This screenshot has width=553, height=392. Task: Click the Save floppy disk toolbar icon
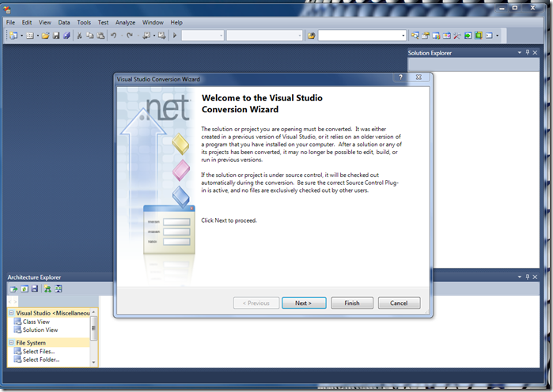pyautogui.click(x=56, y=36)
